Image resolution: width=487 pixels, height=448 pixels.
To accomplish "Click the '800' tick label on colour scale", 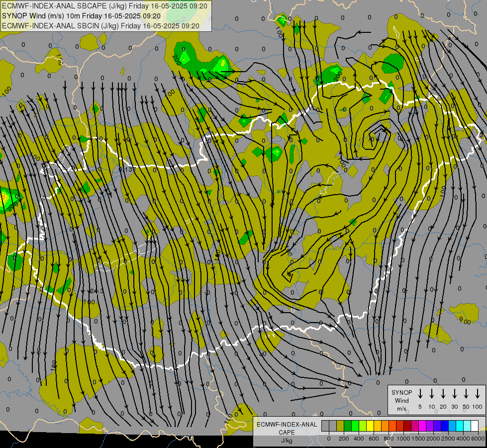I will [x=389, y=439].
